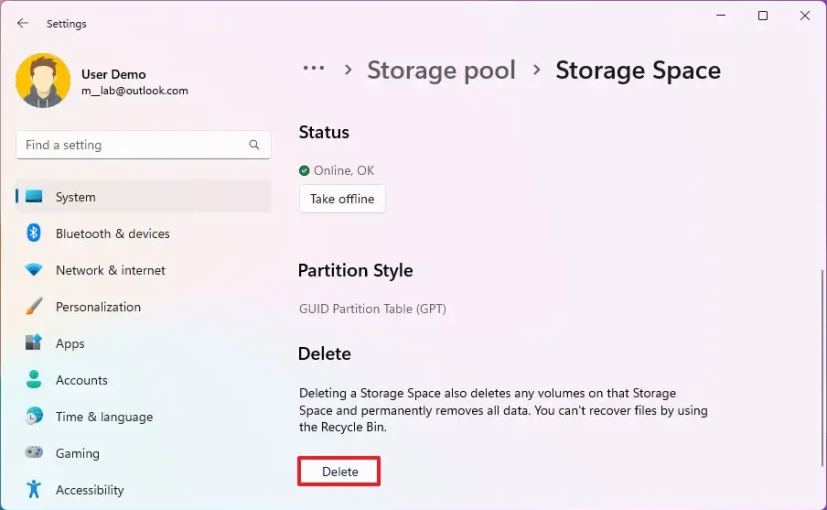Click the System monitor icon in sidebar

35,197
